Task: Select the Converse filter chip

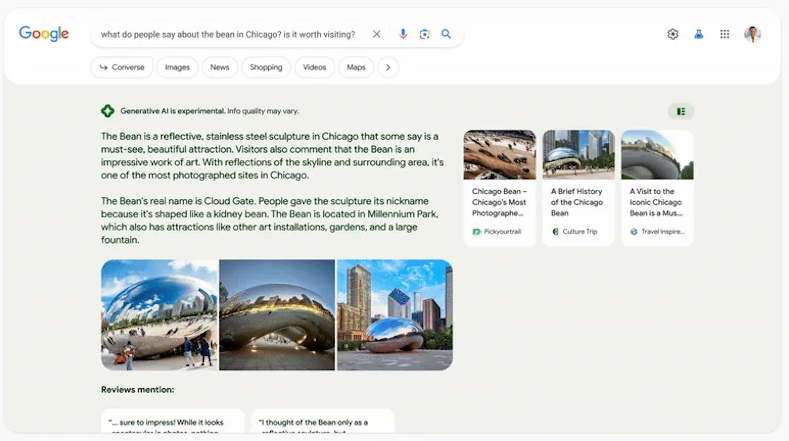Action: (x=122, y=67)
